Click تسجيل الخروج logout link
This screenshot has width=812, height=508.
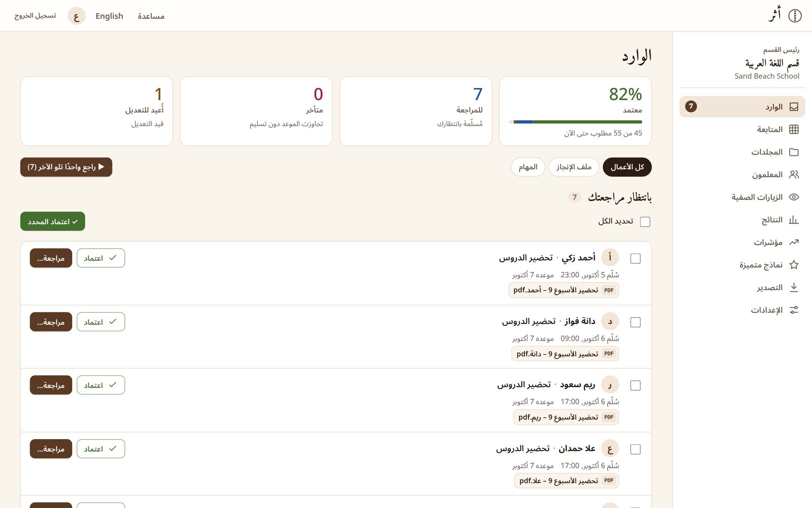point(35,16)
